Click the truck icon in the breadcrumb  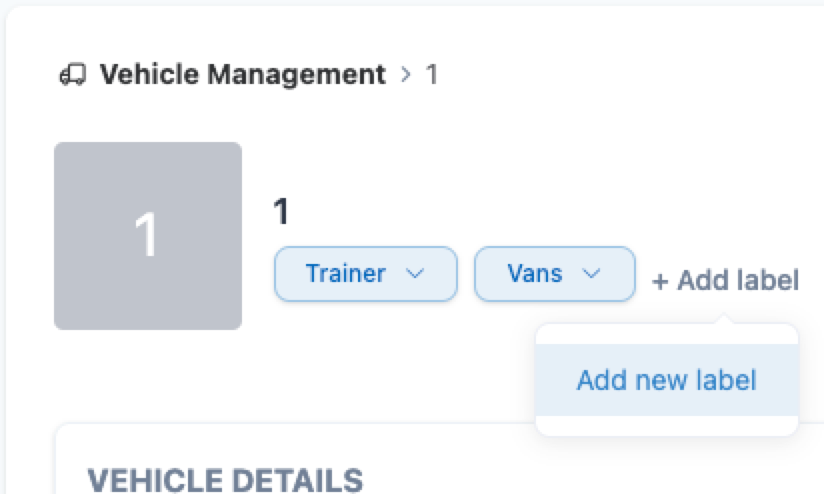(73, 75)
